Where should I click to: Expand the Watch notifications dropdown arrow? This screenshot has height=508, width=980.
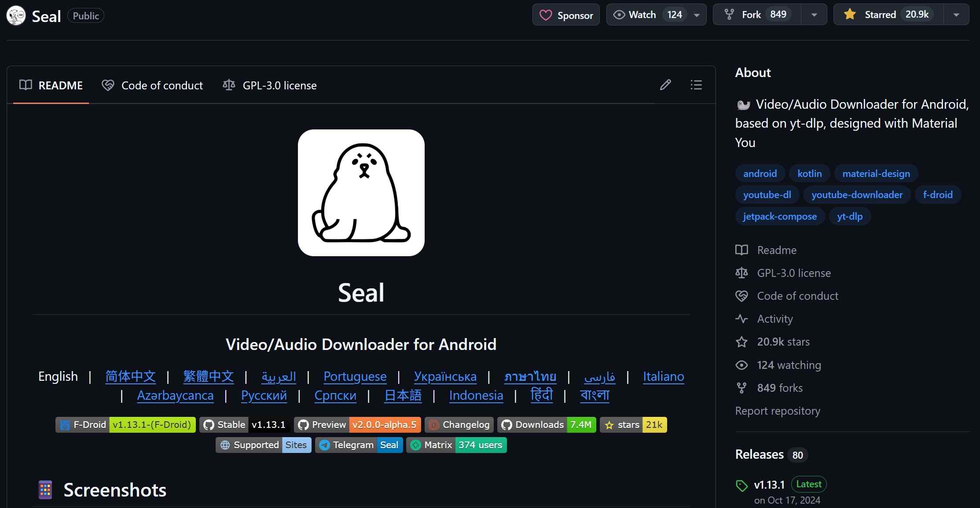click(697, 15)
